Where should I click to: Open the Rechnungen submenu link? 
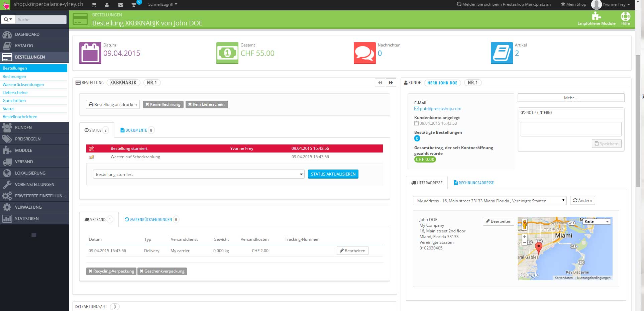14,77
